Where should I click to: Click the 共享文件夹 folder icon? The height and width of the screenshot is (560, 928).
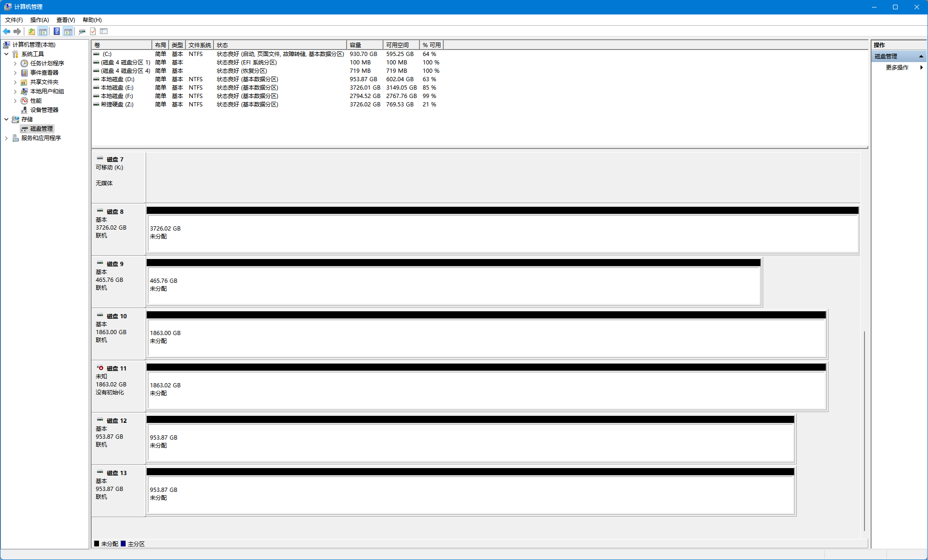[x=24, y=82]
